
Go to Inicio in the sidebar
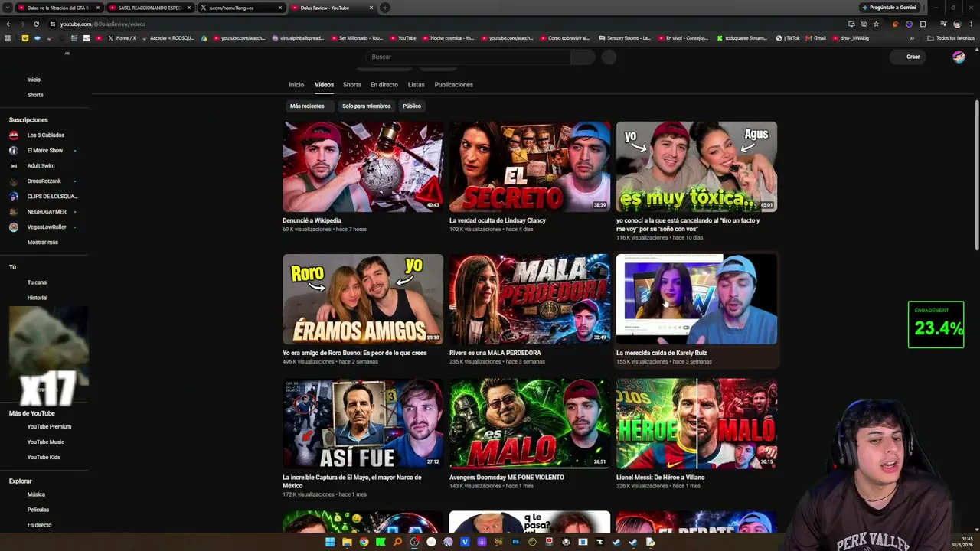tap(34, 80)
